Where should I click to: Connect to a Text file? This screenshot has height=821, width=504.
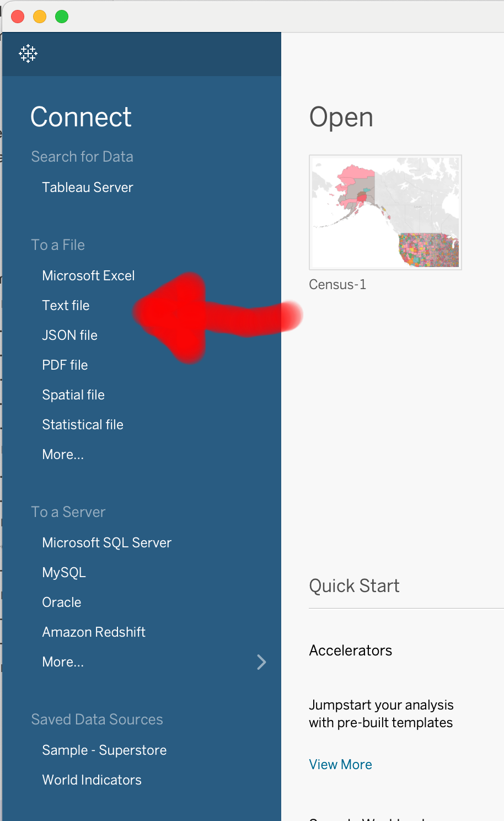(x=66, y=306)
